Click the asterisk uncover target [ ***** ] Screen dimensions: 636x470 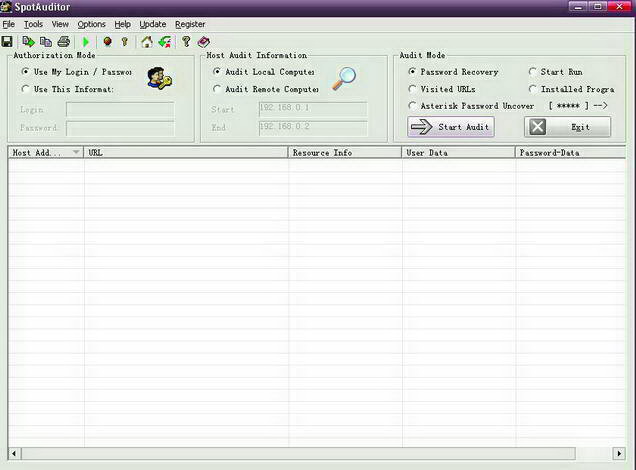(568, 106)
